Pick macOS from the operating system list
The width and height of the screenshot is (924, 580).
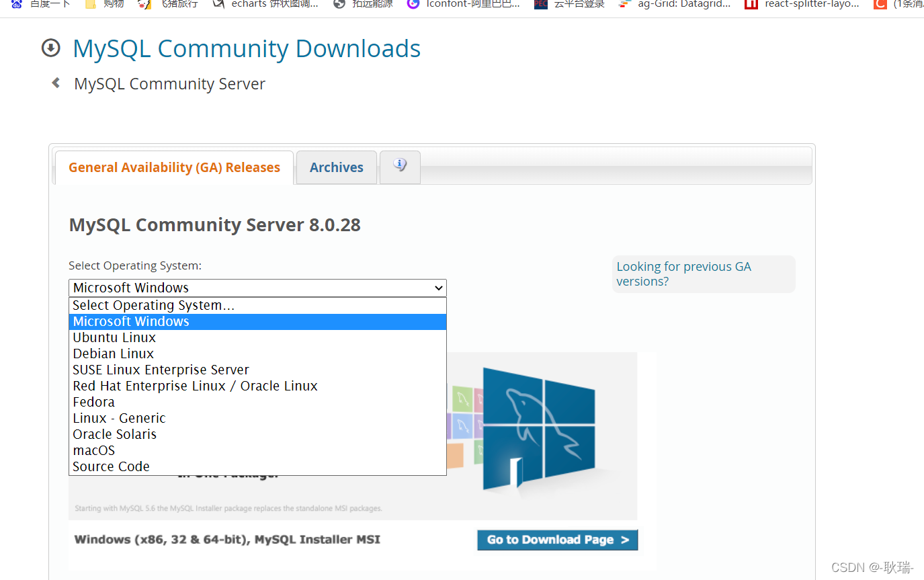coord(257,450)
